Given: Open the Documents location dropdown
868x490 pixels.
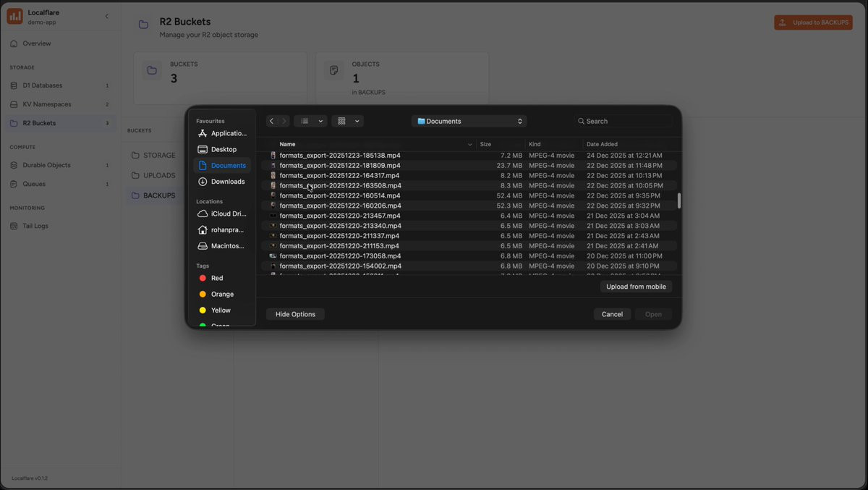Looking at the screenshot, I should pos(469,121).
